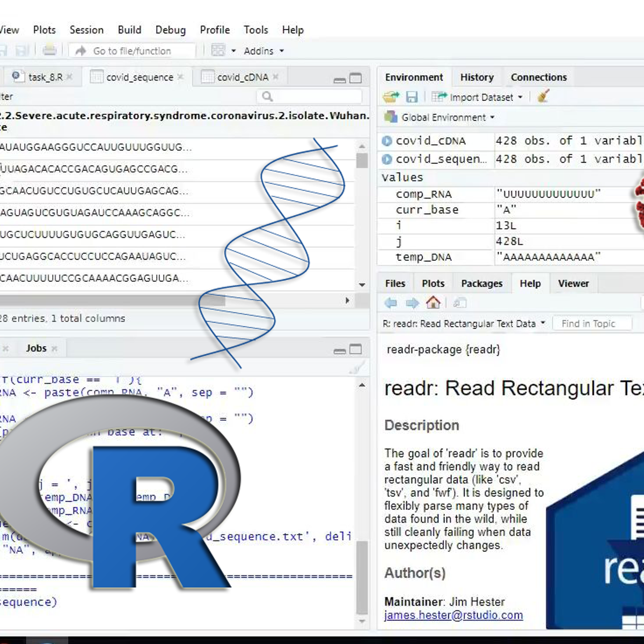Show help in a new window icon
The width and height of the screenshot is (644, 644).
pyautogui.click(x=459, y=303)
